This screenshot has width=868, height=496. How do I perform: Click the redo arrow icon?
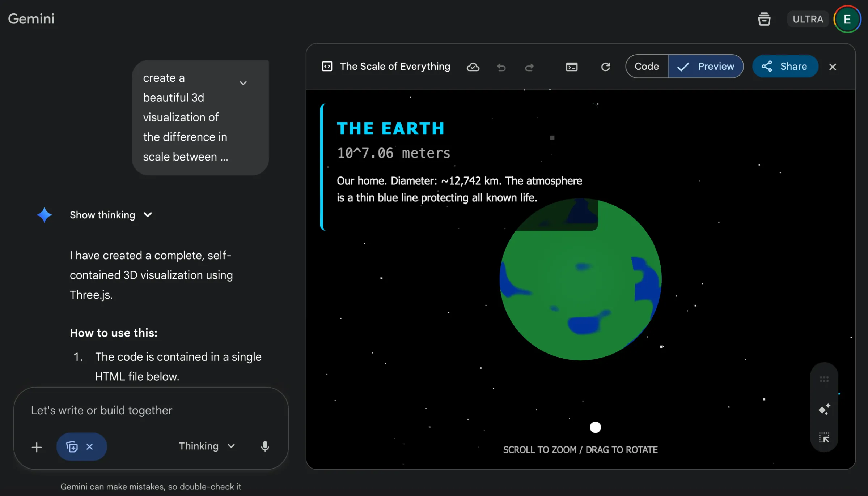point(529,67)
